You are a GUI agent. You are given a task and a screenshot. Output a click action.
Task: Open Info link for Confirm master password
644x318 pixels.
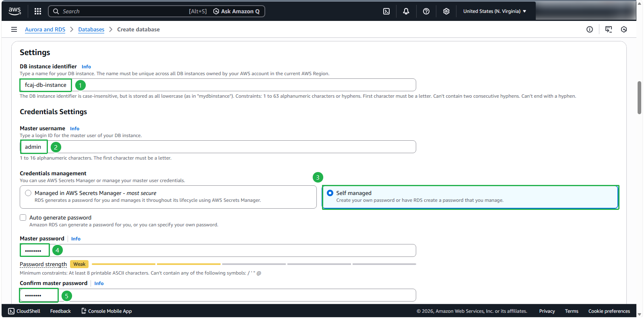(99, 283)
